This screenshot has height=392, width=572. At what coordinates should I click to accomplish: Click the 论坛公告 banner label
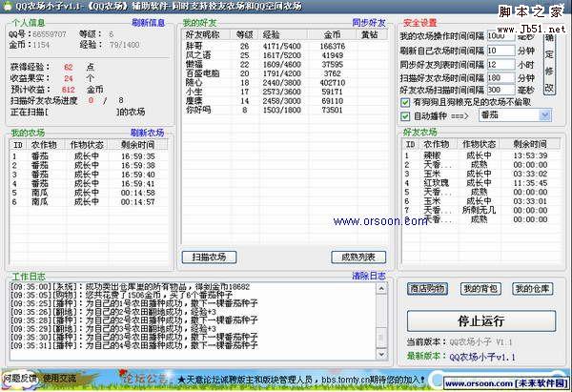click(x=146, y=378)
